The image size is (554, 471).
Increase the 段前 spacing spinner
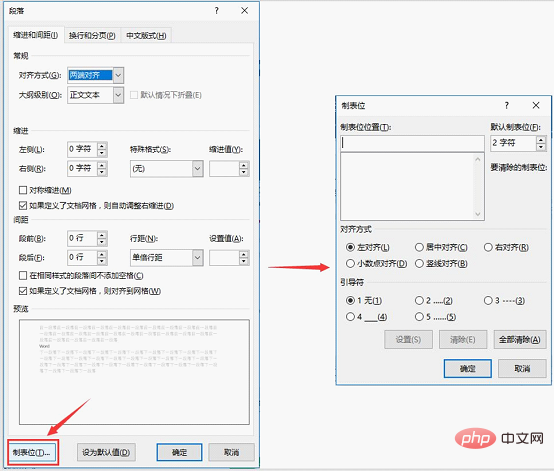[x=102, y=235]
